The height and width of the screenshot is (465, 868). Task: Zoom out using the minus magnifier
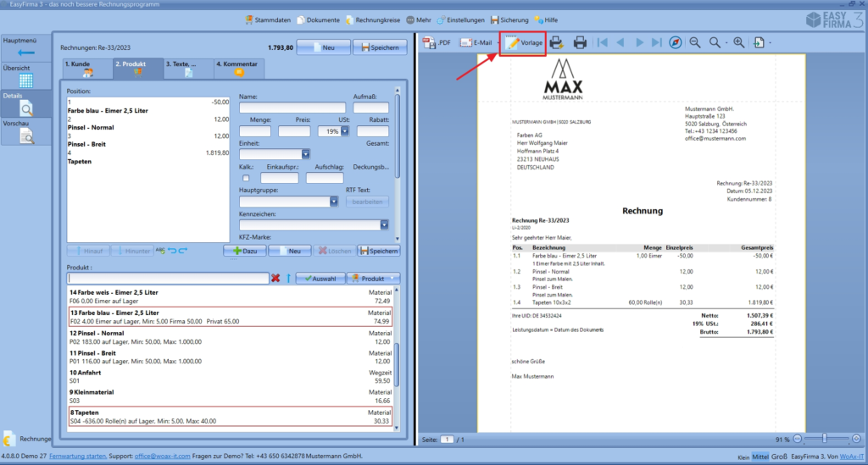(695, 42)
